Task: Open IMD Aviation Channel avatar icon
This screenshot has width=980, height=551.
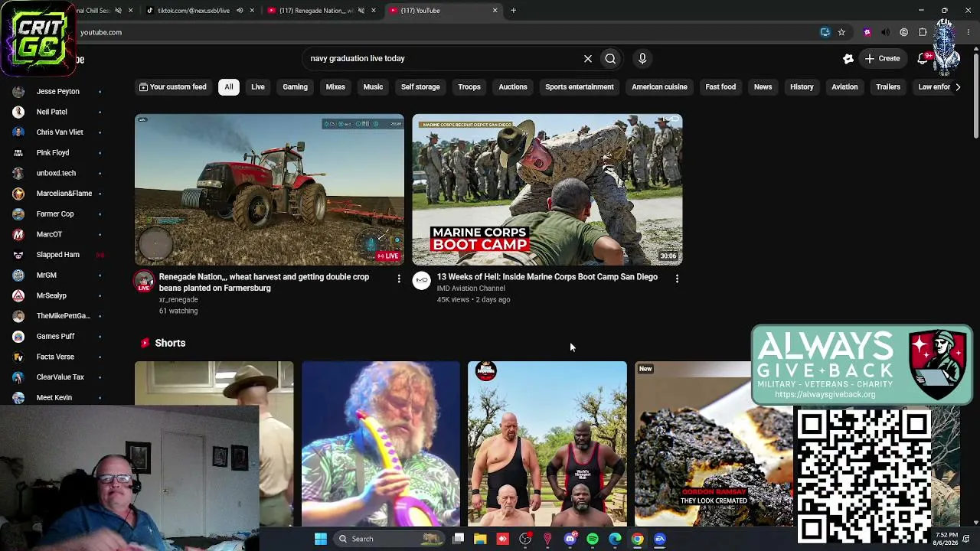Action: pyautogui.click(x=422, y=281)
